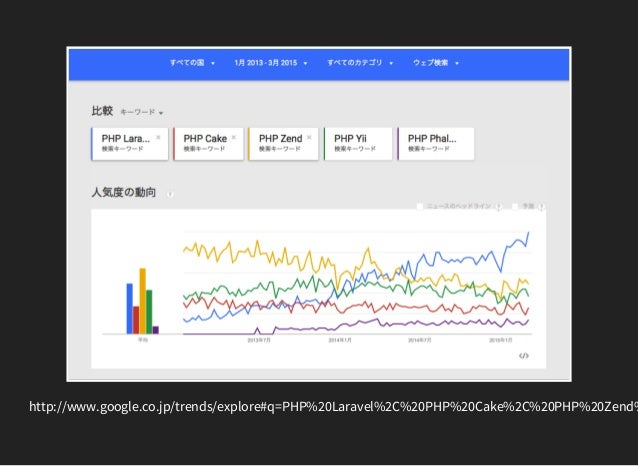
Task: Select the PHP Phal... keyword card
Action: 436,144
